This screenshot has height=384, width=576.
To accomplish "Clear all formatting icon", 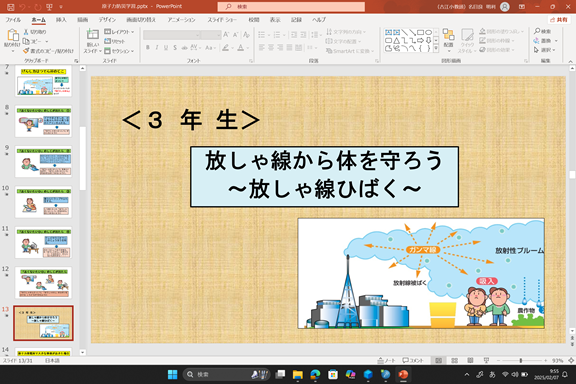I will [x=246, y=35].
